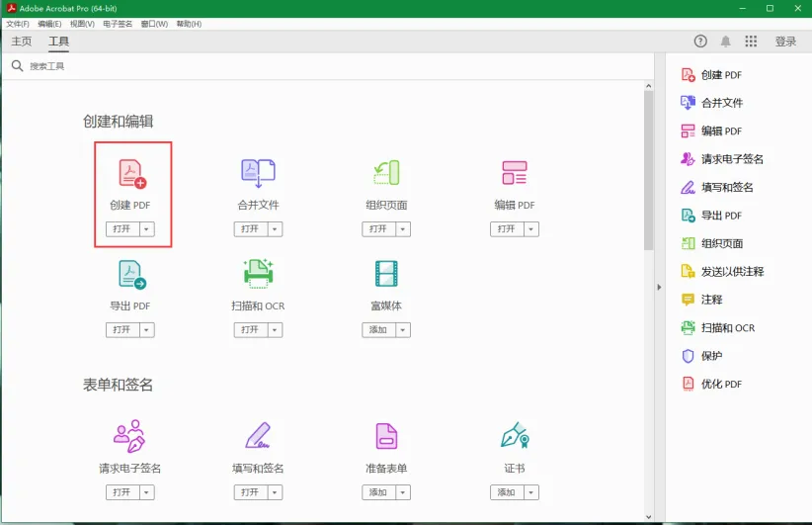Click the scrollbar down arrow in tools pane
Viewport: 812px width, 525px height.
pyautogui.click(x=648, y=517)
